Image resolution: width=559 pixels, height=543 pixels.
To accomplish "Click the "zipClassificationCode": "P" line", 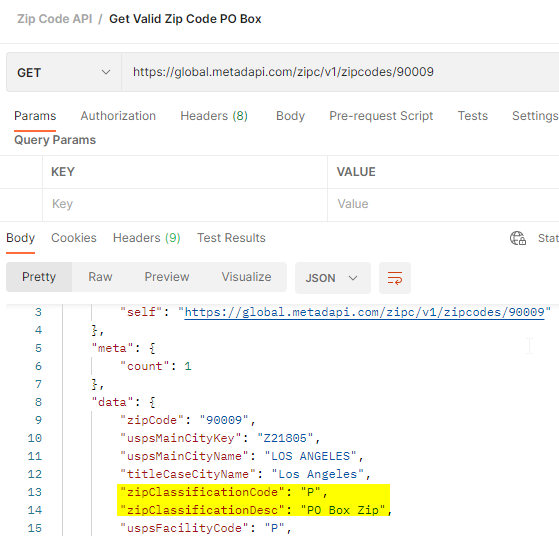I will point(224,492).
